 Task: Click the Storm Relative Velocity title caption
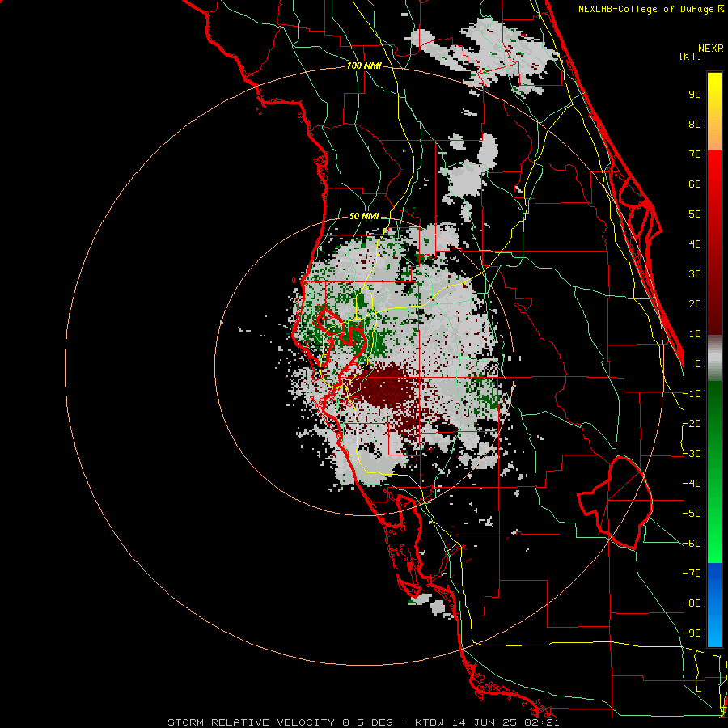click(363, 722)
